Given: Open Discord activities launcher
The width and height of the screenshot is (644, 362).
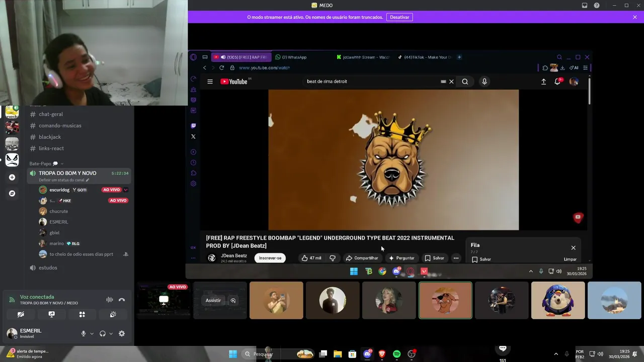Looking at the screenshot, I should (82, 314).
